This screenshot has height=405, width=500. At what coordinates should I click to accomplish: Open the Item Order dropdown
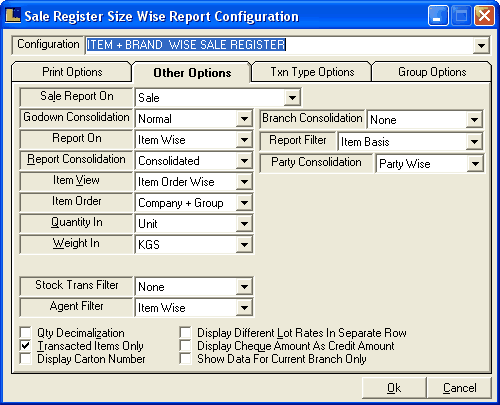click(x=244, y=203)
